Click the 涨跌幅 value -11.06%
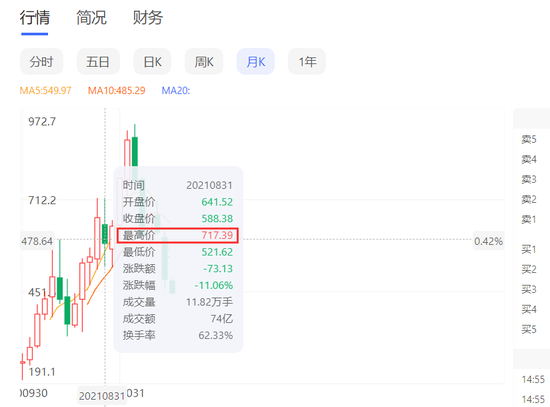550x407 pixels. tap(214, 285)
